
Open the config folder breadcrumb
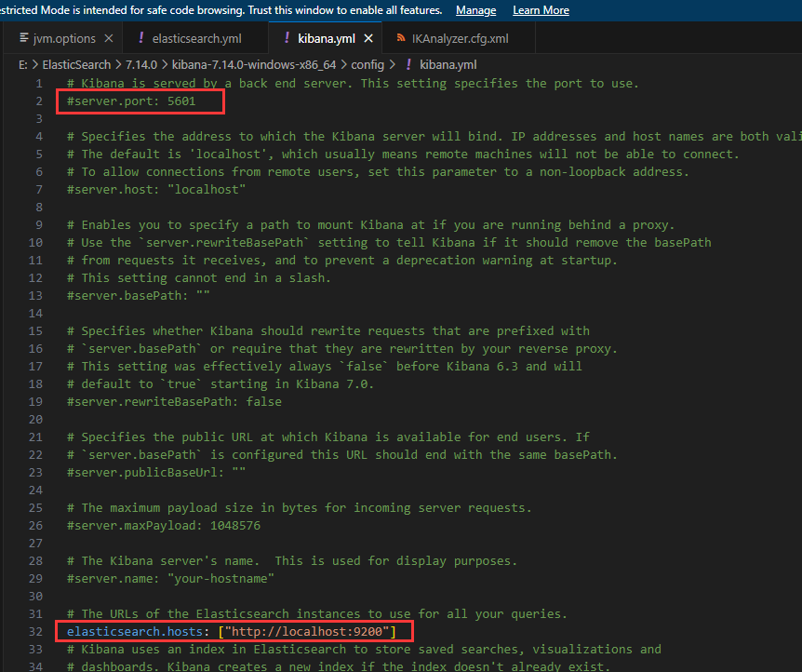(x=368, y=65)
